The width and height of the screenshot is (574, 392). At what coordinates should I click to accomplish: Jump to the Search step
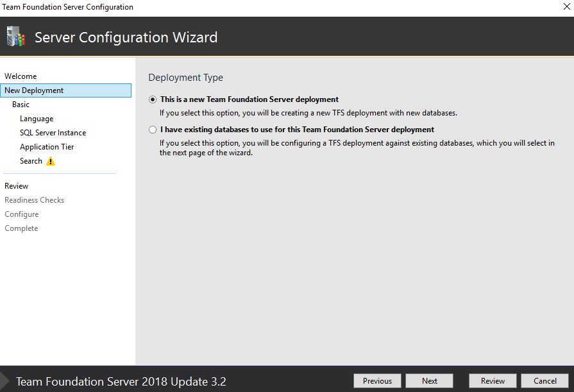31,161
